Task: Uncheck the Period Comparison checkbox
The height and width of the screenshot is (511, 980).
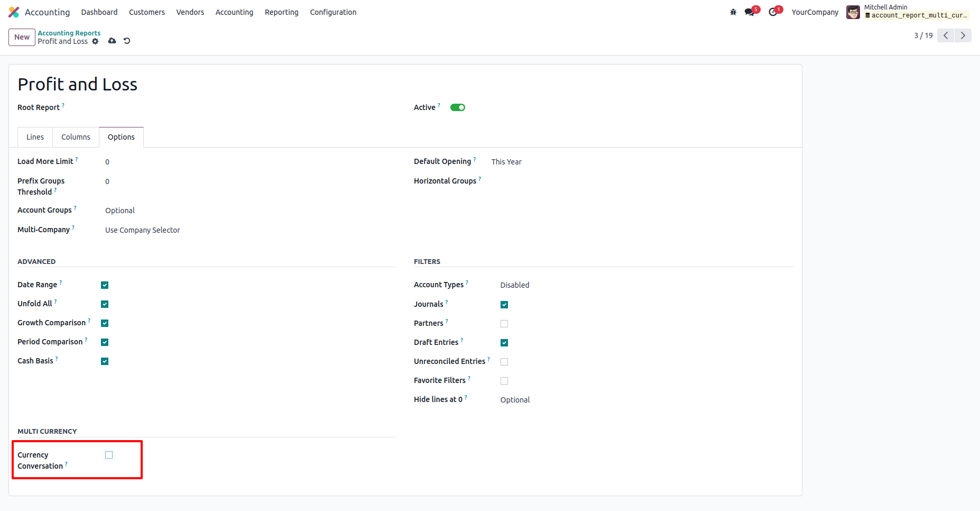Action: [x=105, y=342]
